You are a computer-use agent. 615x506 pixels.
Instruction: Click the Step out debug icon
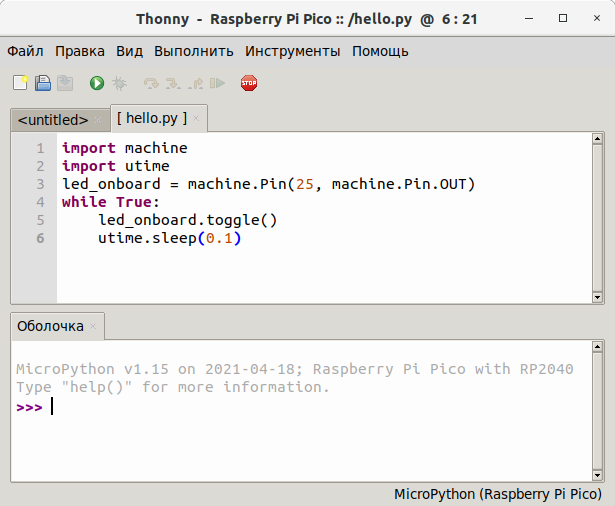coord(195,83)
